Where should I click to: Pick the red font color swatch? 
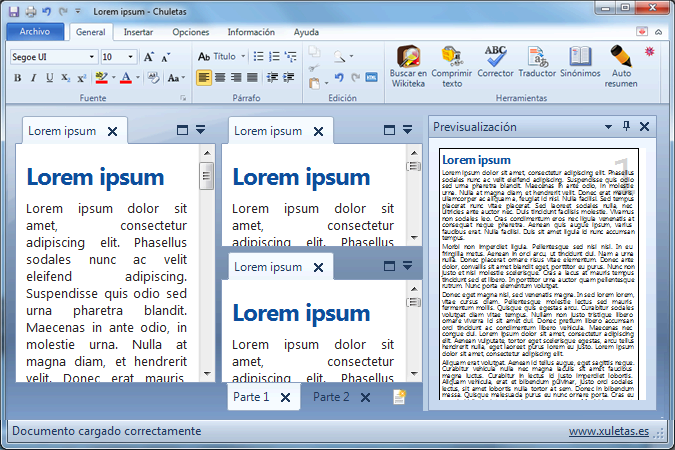[126, 78]
